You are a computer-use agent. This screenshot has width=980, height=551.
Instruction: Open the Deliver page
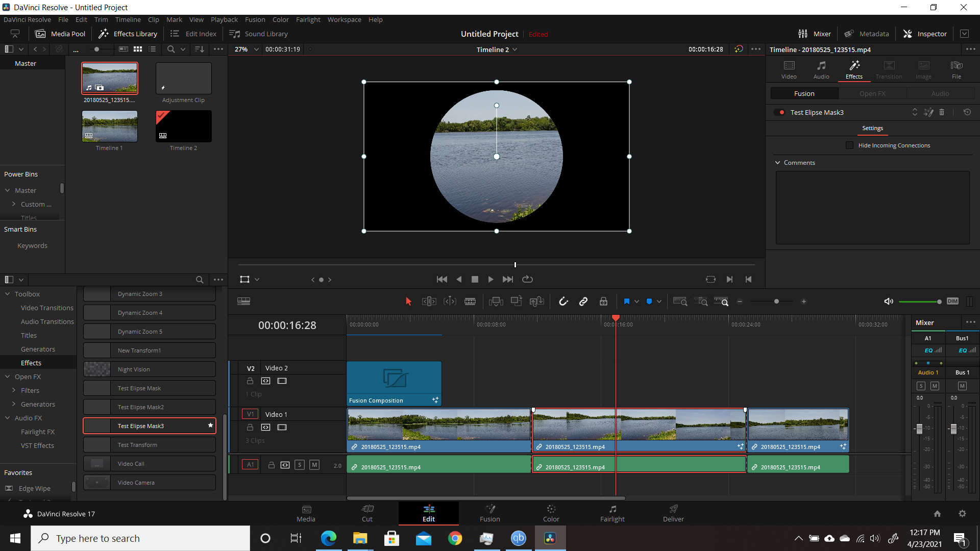coord(673,513)
